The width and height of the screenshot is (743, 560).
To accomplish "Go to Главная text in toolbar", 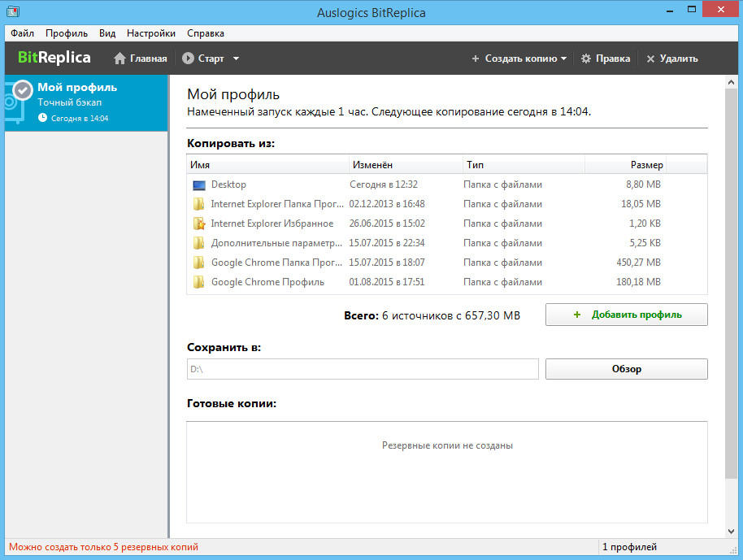I will coord(148,59).
